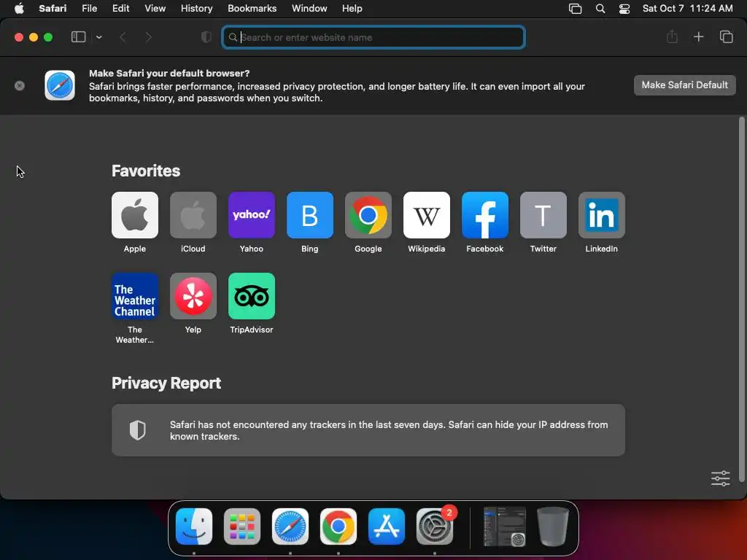Open the Yelp favorite

coord(193,296)
